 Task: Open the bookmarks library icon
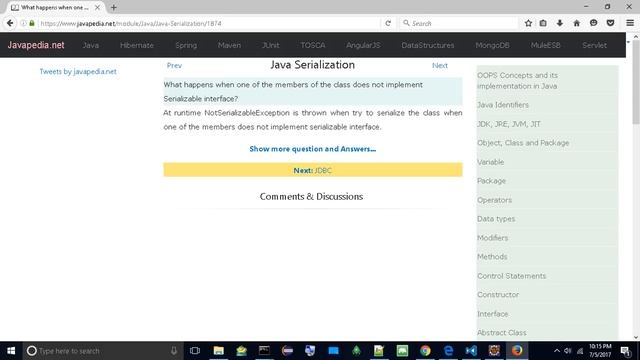(543, 23)
